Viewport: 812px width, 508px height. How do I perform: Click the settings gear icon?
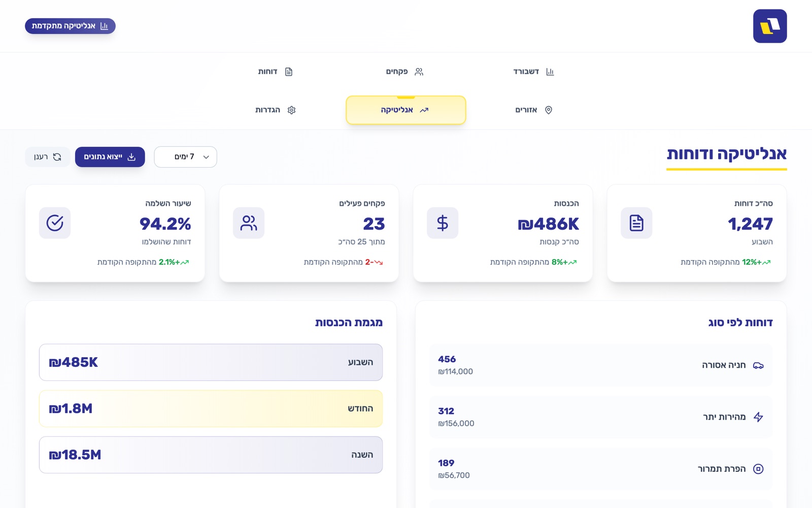tap(291, 110)
